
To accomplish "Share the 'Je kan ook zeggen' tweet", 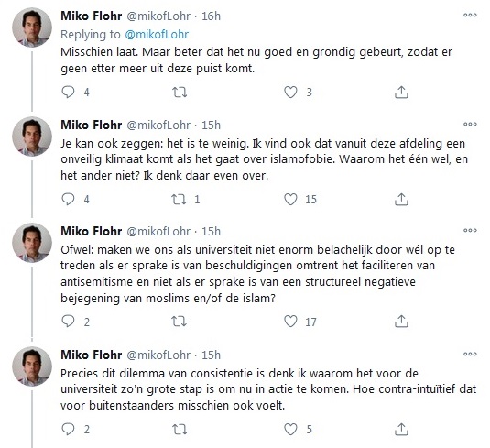I will [x=401, y=199].
